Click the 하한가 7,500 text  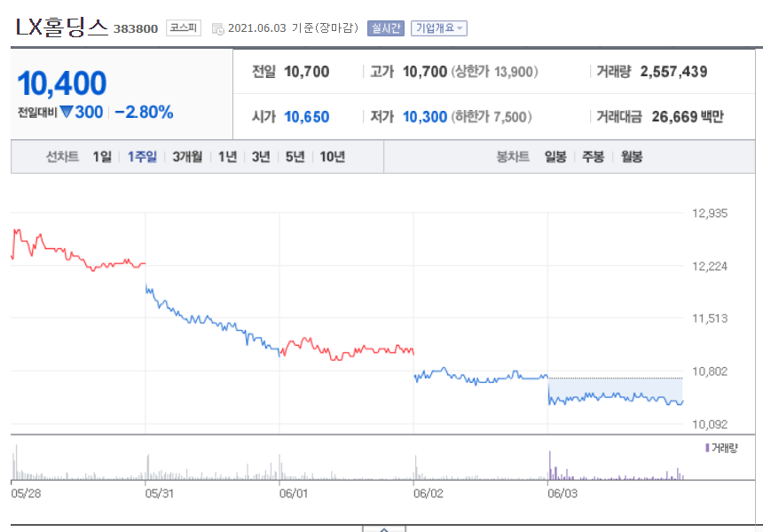click(492, 117)
